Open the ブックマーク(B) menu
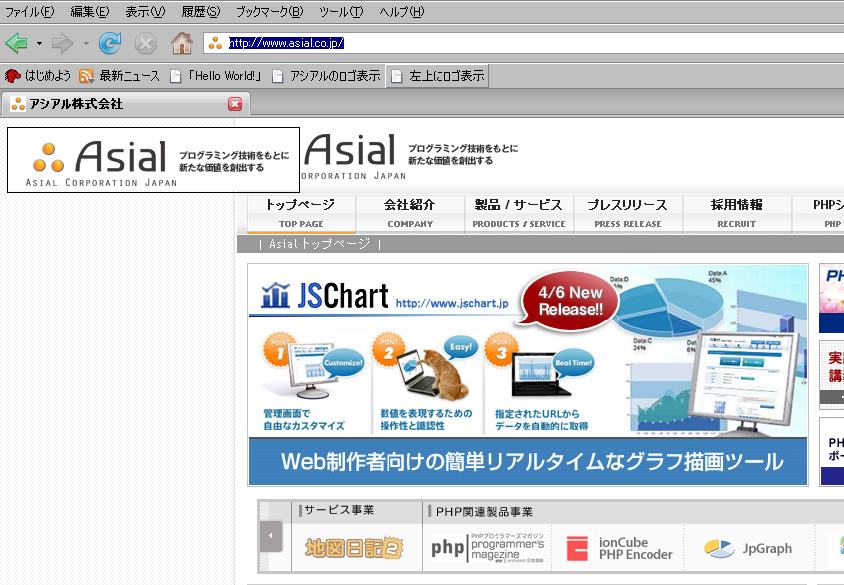The height and width of the screenshot is (585, 844). pyautogui.click(x=269, y=12)
